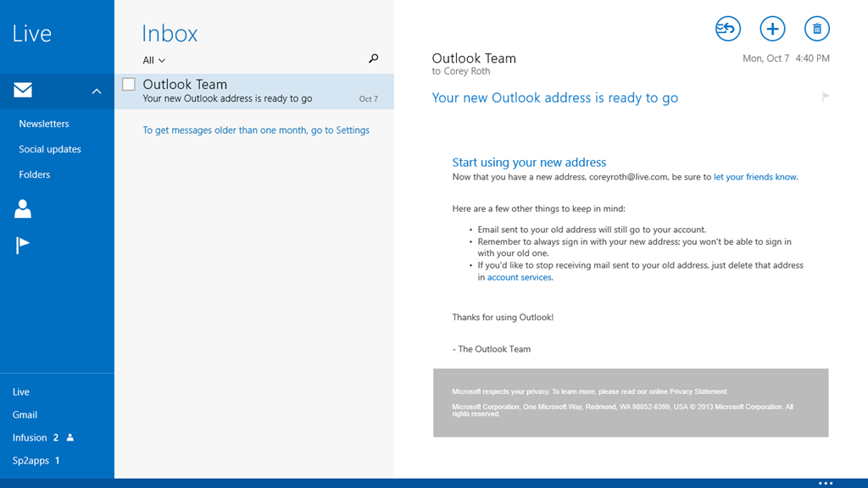Open the Mail envelope icon in sidebar

23,90
